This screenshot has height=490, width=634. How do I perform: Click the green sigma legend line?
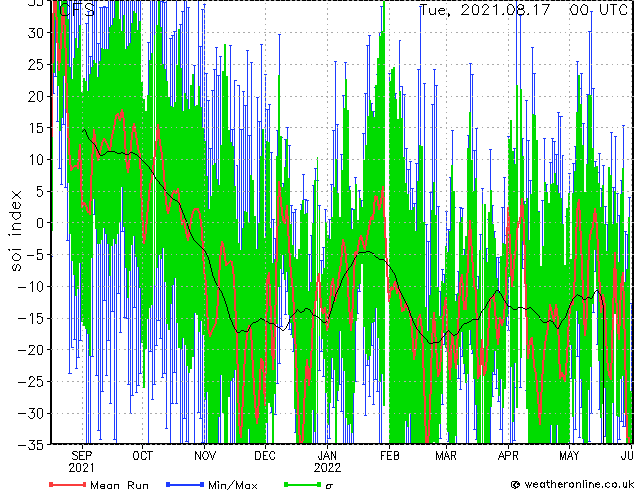pyautogui.click(x=303, y=484)
